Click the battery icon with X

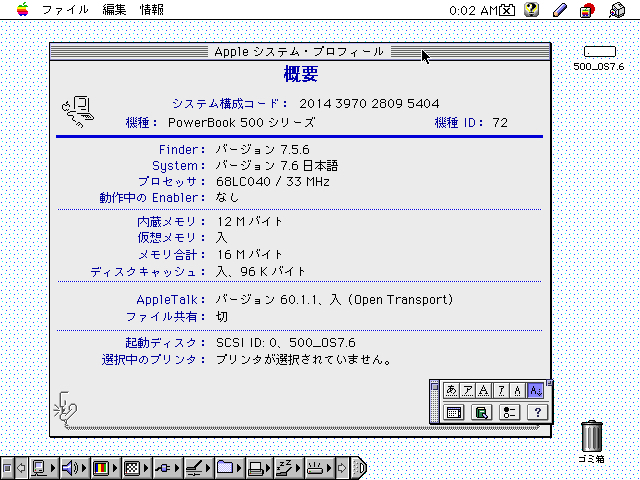(507, 10)
